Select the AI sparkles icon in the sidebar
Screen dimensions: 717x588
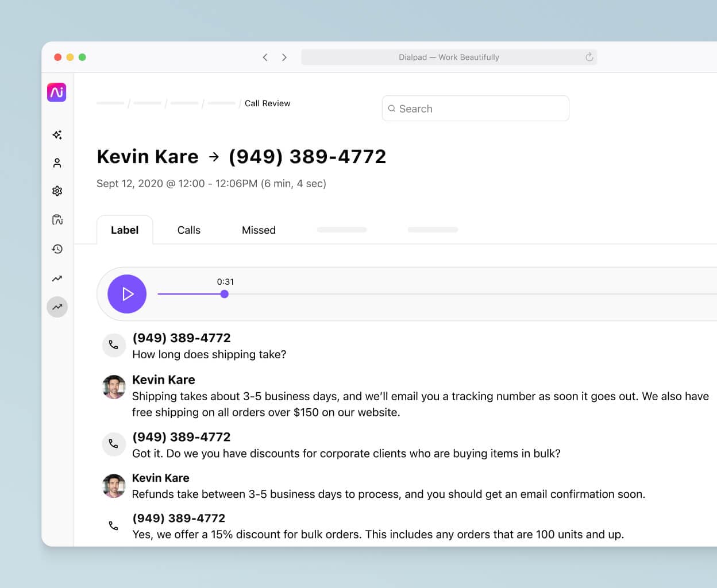tap(57, 134)
